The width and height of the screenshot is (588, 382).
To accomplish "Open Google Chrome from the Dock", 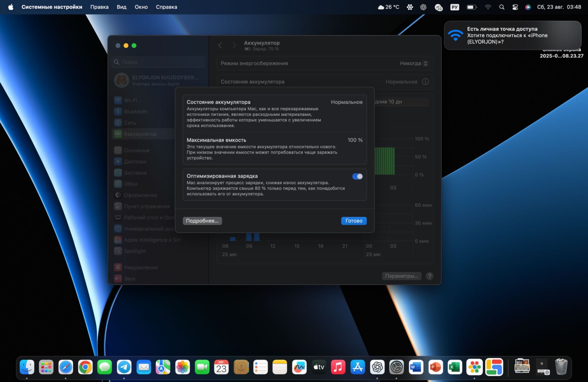I will point(85,367).
